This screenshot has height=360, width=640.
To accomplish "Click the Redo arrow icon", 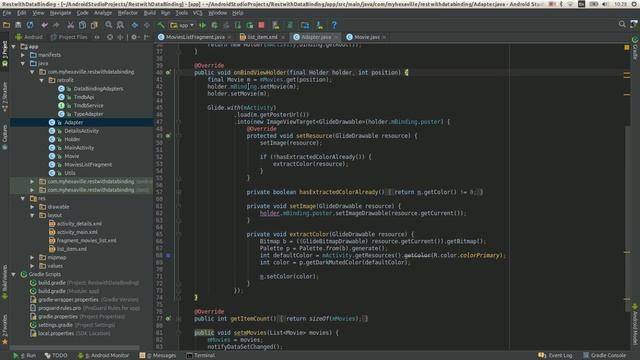I will point(56,25).
